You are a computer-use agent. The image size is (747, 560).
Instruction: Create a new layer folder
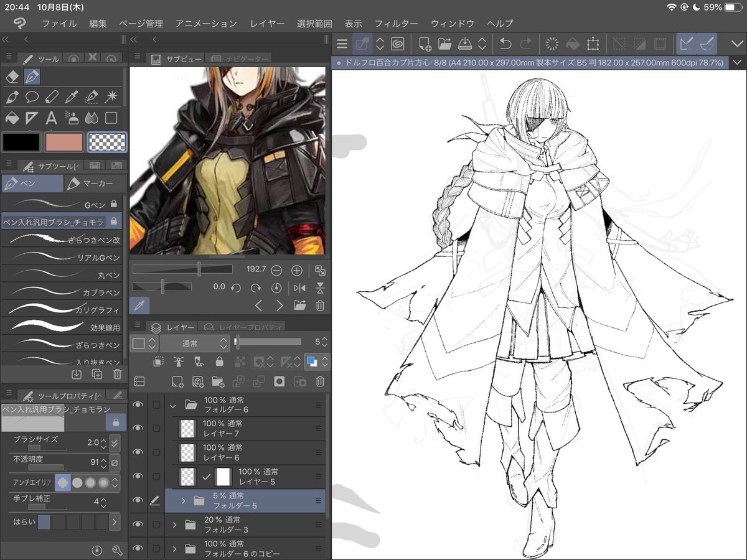[218, 381]
